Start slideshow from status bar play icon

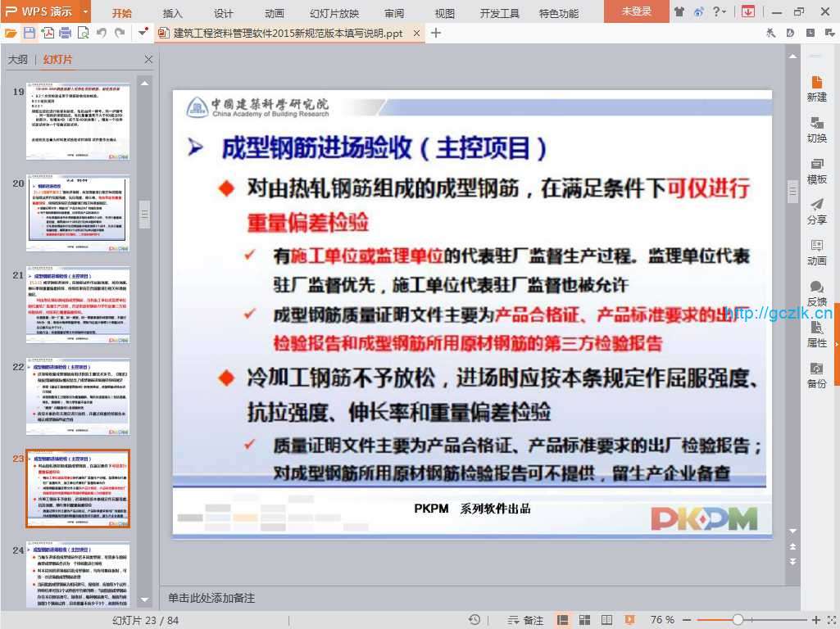point(625,620)
